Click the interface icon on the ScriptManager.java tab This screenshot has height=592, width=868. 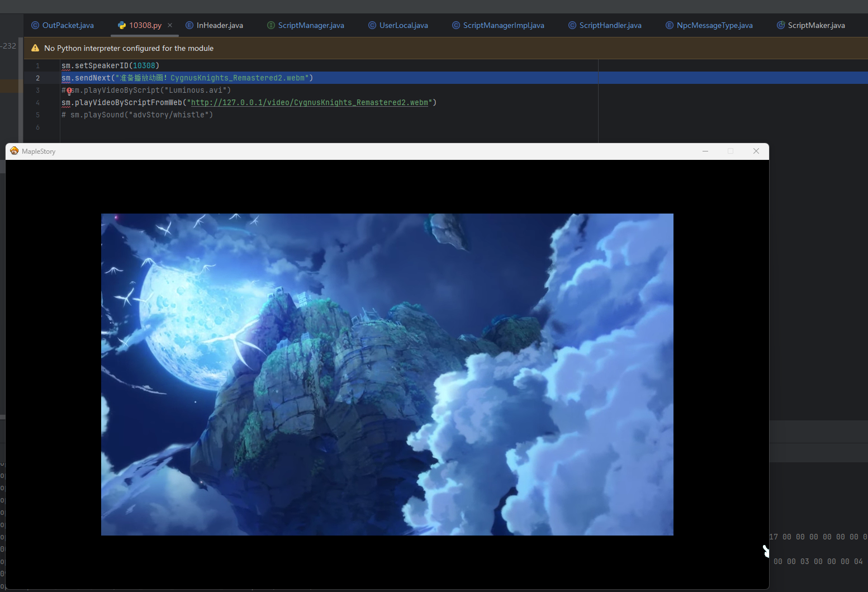point(271,25)
